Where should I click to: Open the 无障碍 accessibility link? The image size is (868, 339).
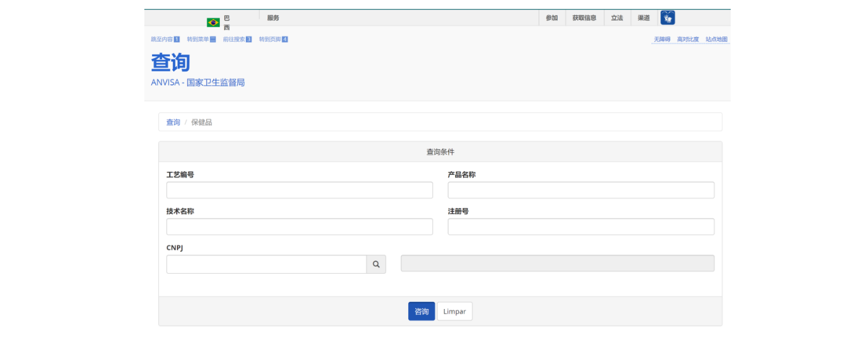point(662,40)
